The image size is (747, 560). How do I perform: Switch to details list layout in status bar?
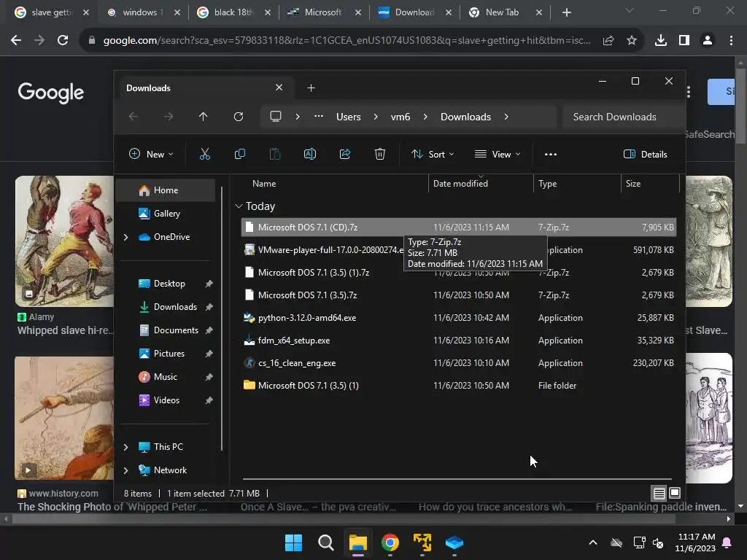tap(659, 494)
